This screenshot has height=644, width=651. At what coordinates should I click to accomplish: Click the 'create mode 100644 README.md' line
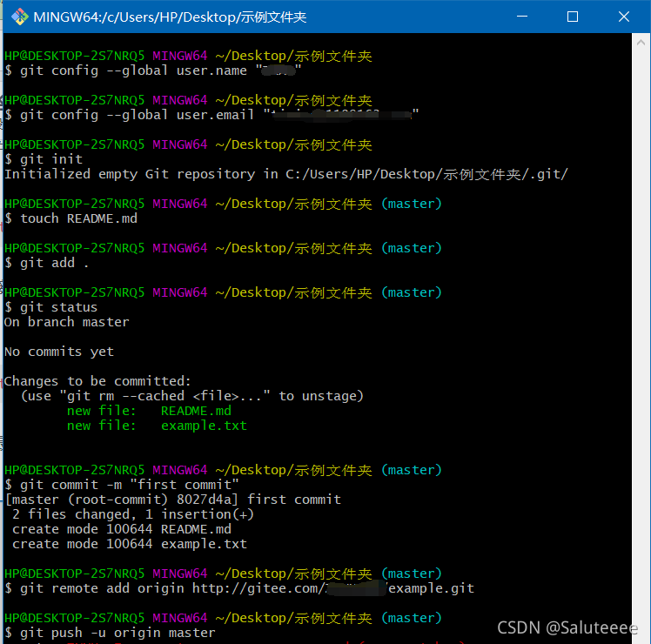point(122,529)
